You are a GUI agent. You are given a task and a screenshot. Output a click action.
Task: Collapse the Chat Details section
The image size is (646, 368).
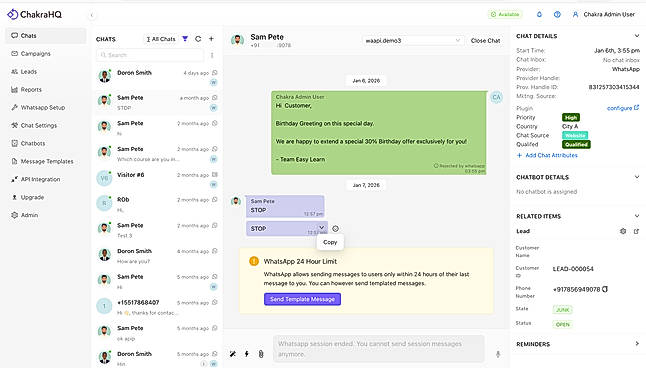point(637,36)
